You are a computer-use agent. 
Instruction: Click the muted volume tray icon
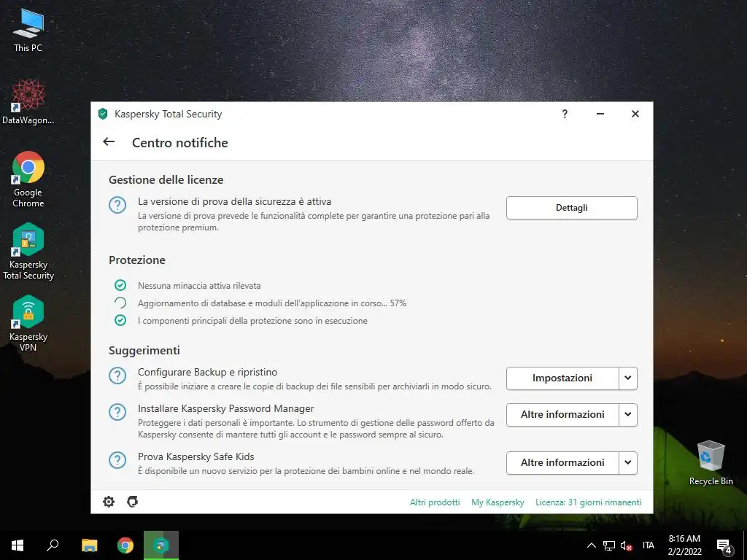(626, 545)
